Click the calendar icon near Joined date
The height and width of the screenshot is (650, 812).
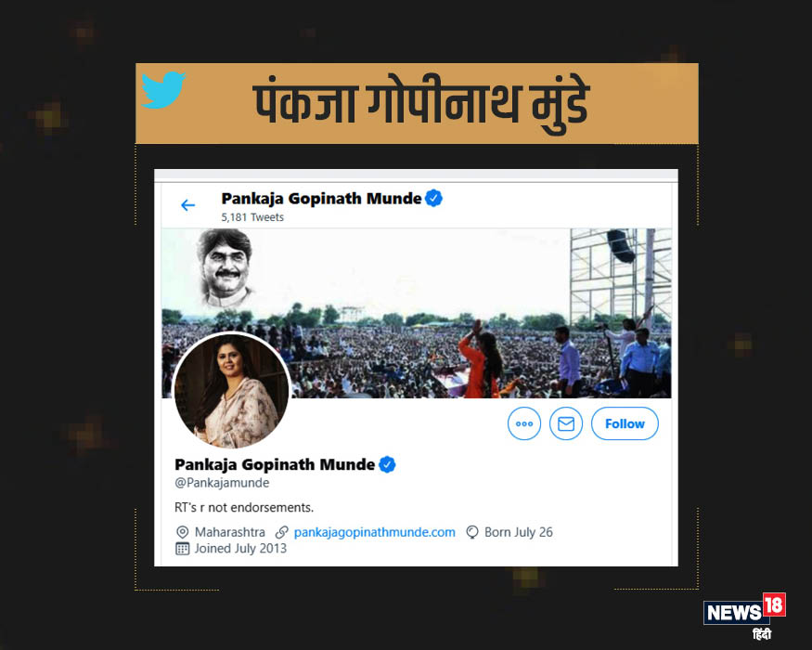coord(182,549)
